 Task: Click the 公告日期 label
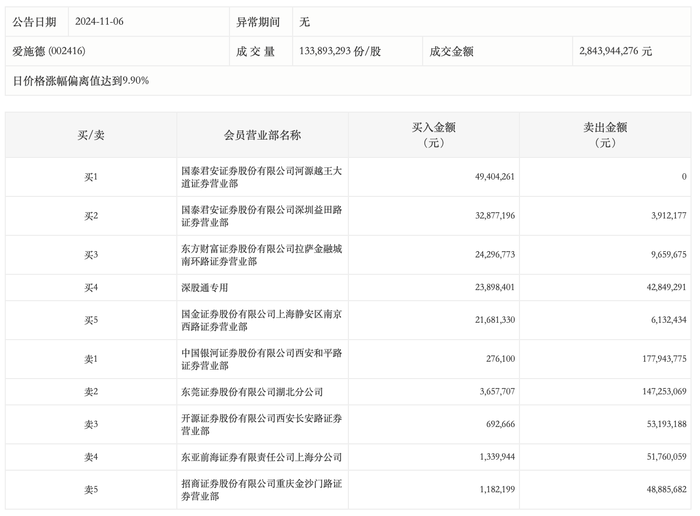point(34,21)
